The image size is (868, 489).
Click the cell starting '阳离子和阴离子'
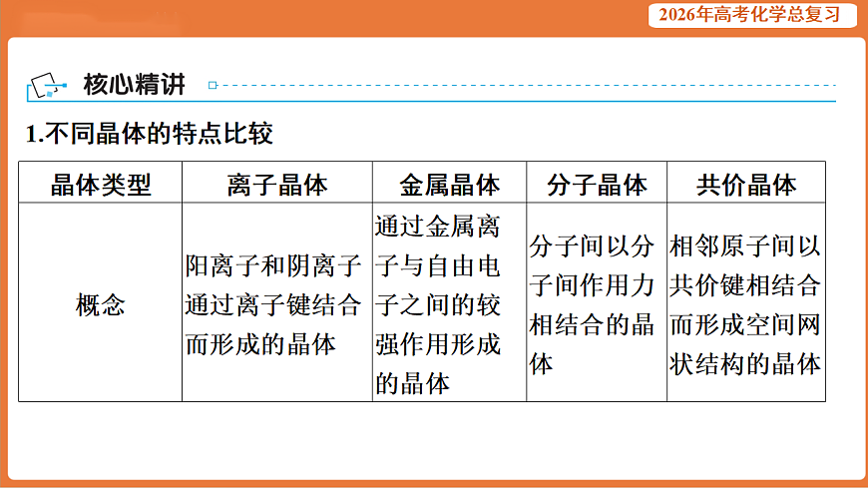click(277, 302)
